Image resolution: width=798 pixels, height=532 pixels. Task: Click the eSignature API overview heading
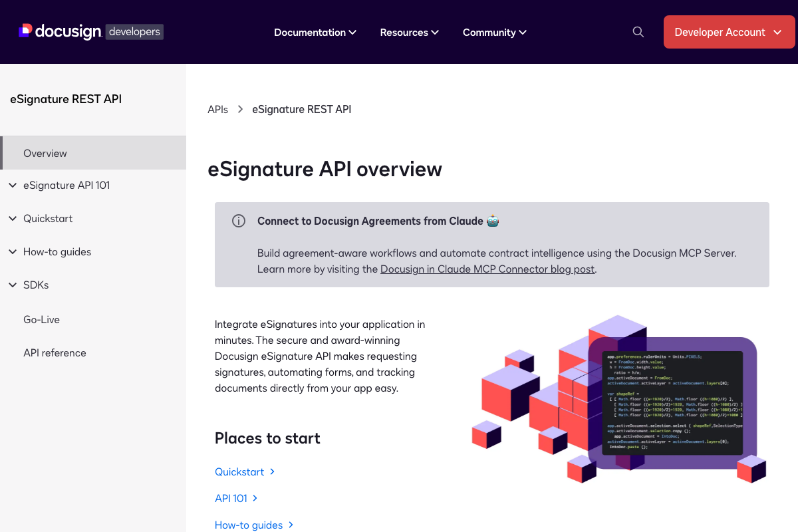click(x=325, y=169)
